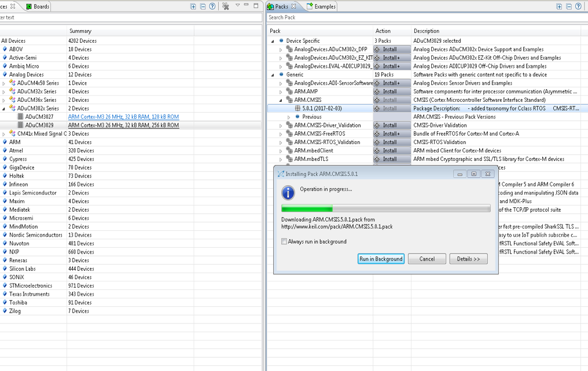Select Cypress vendor icon
Screen dimensions: 588x371
point(5,159)
